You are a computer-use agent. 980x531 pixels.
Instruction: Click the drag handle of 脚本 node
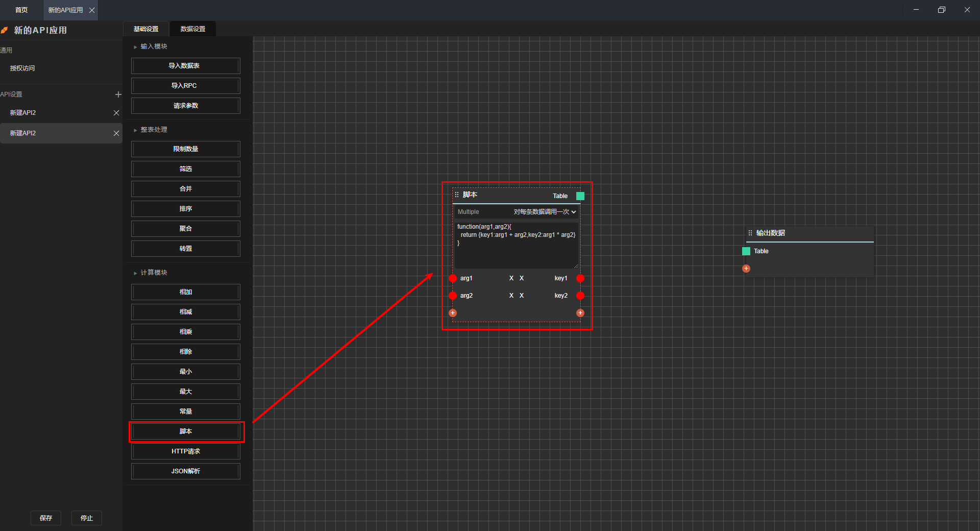click(x=457, y=195)
